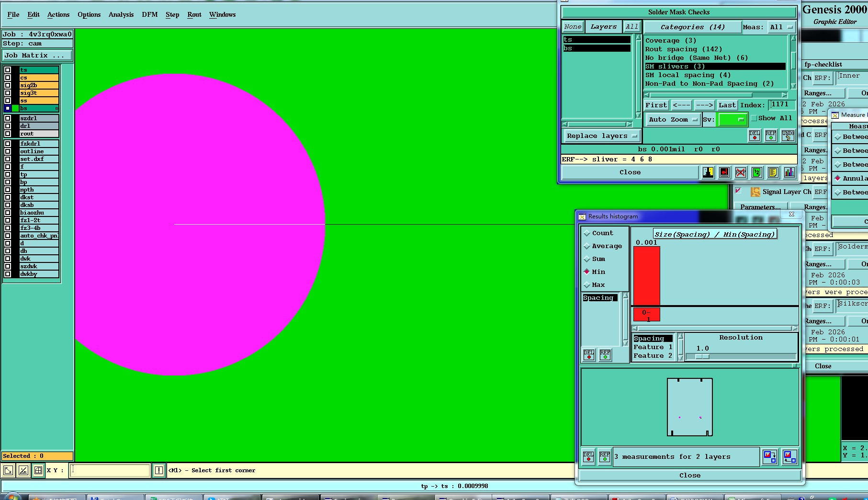Open the File menu

pos(13,14)
